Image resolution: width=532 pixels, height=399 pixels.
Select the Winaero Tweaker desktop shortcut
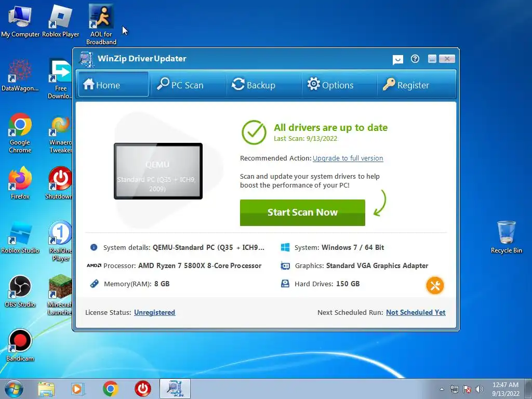coord(60,134)
